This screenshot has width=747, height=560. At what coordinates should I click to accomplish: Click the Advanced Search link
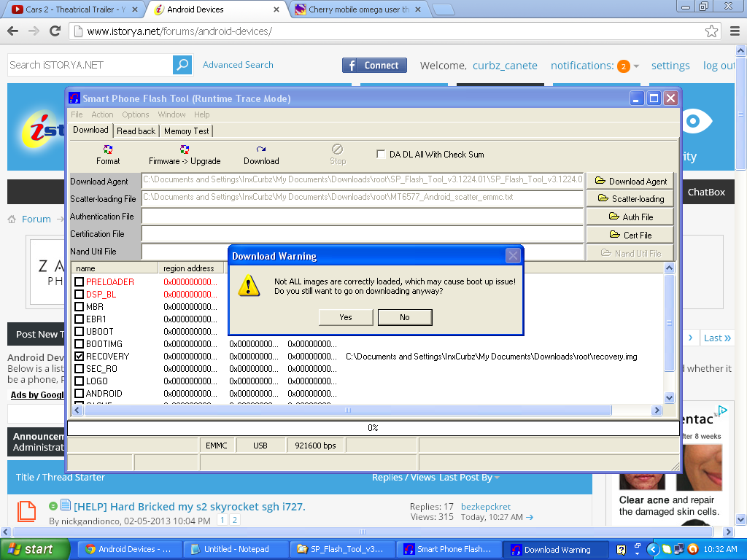click(239, 65)
